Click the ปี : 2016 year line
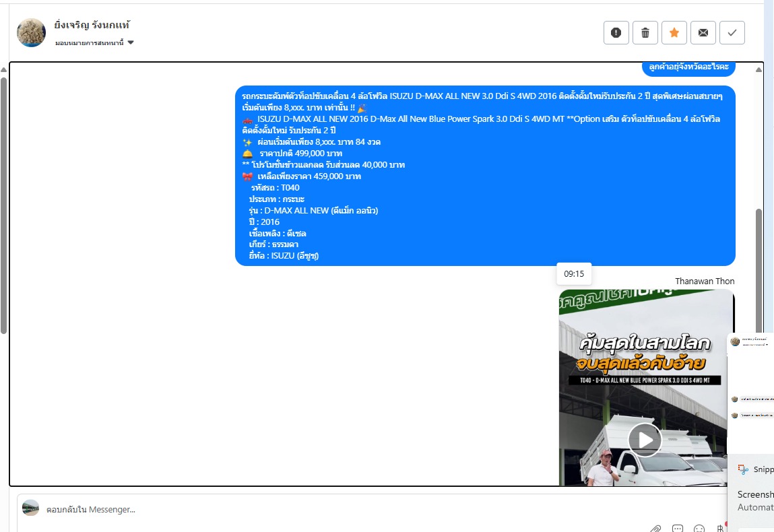Viewport: 774px width, 532px height. pos(264,222)
